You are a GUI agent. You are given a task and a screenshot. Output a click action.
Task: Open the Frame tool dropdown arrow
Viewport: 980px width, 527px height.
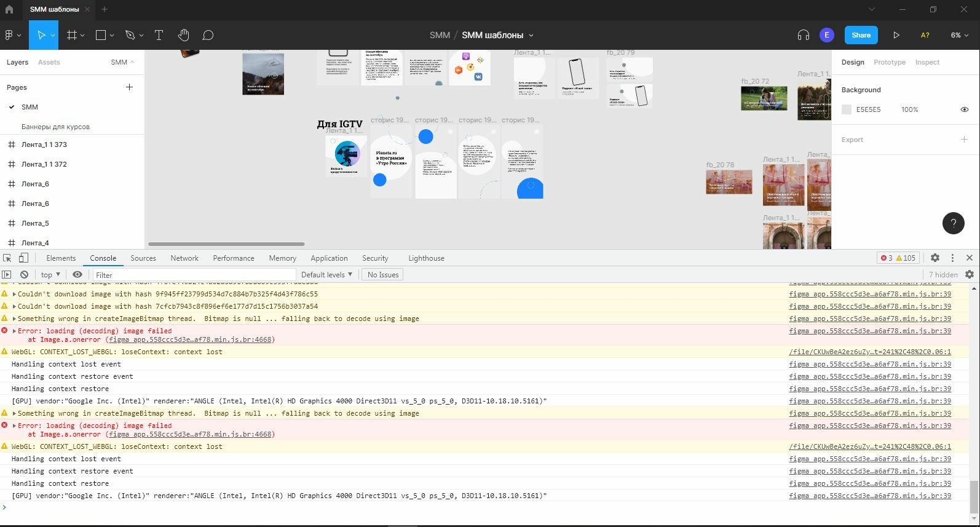82,36
